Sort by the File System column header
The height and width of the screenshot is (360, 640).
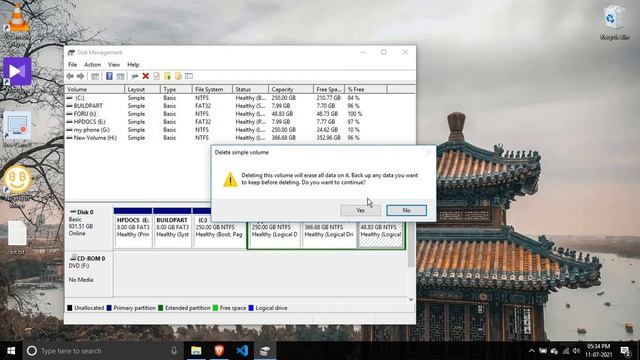coord(212,89)
